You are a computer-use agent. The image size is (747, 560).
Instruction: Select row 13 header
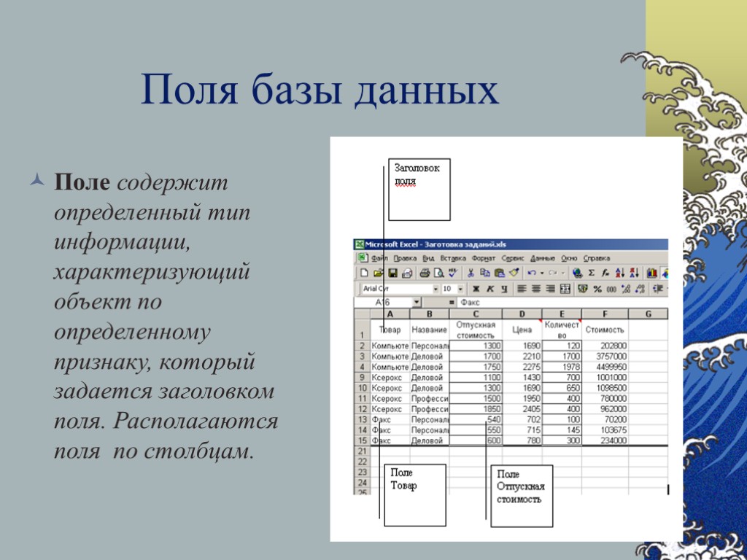pyautogui.click(x=363, y=419)
